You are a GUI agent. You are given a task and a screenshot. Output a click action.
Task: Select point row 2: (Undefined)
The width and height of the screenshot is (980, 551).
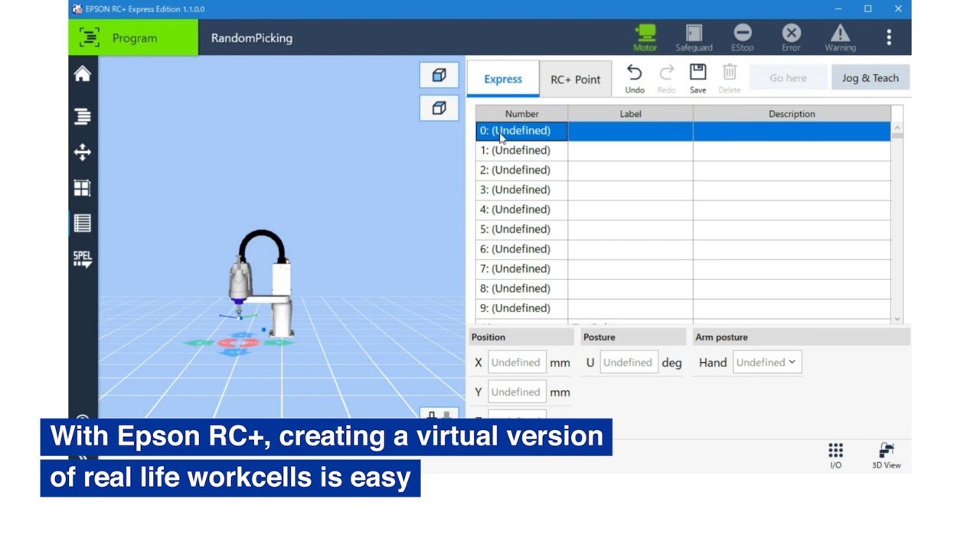tap(683, 170)
